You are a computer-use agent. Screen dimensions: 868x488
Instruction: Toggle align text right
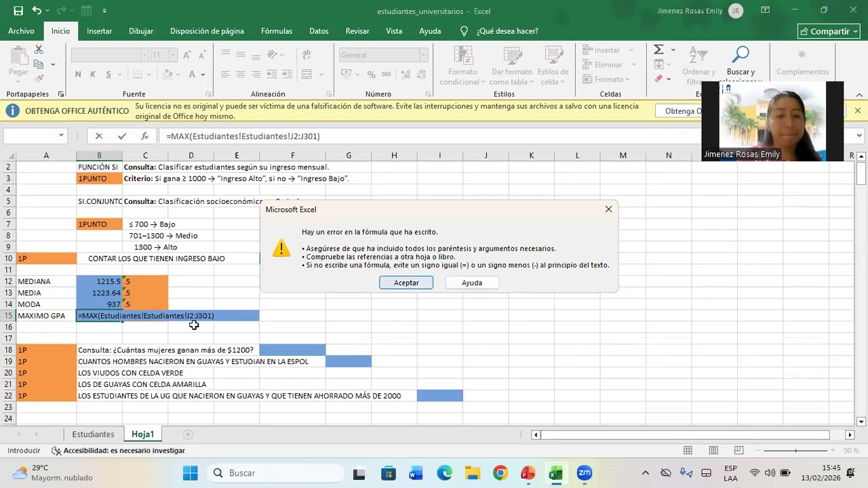pyautogui.click(x=256, y=75)
